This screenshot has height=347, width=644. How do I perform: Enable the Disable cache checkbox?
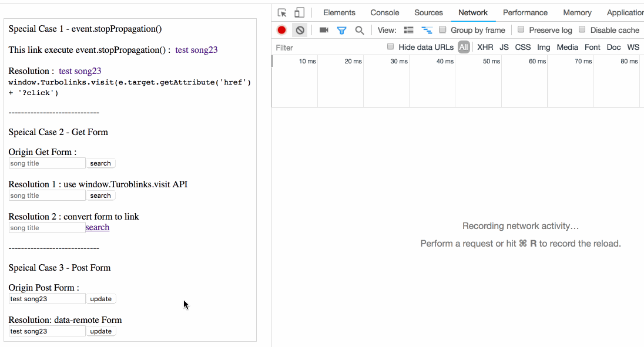(x=582, y=30)
